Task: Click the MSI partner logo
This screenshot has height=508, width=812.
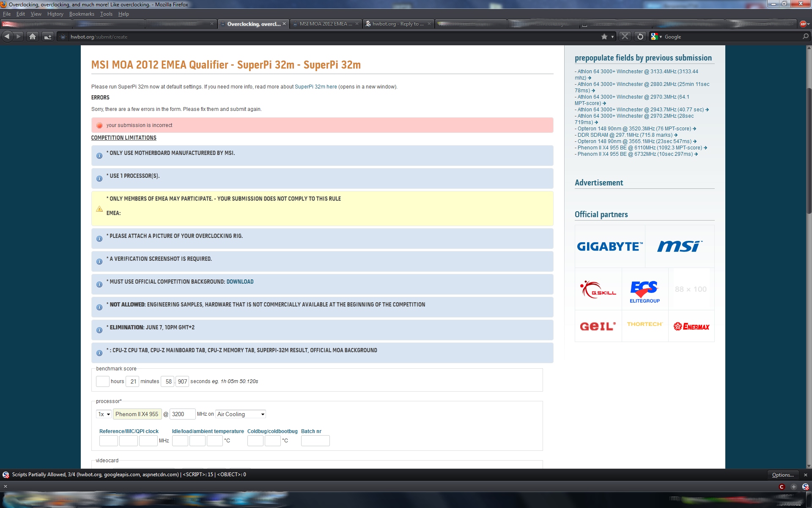Action: (680, 246)
